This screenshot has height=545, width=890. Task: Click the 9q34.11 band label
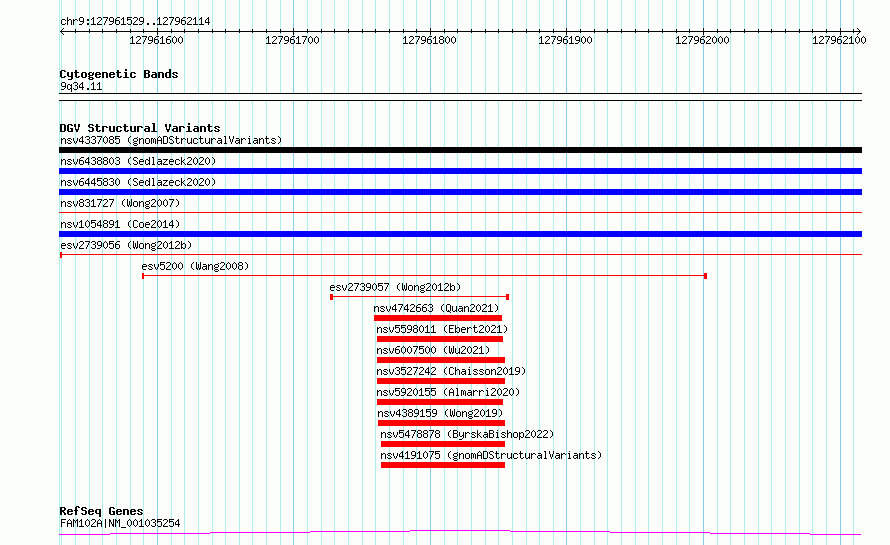(x=81, y=86)
